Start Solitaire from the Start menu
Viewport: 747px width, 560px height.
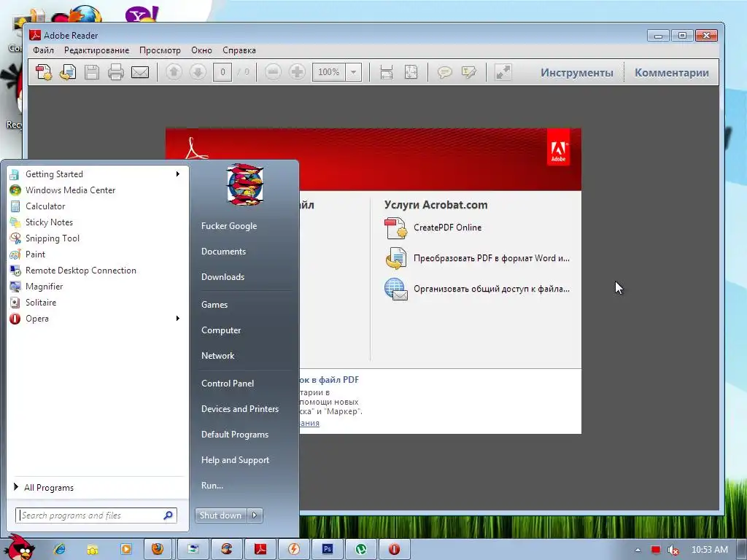(98, 303)
